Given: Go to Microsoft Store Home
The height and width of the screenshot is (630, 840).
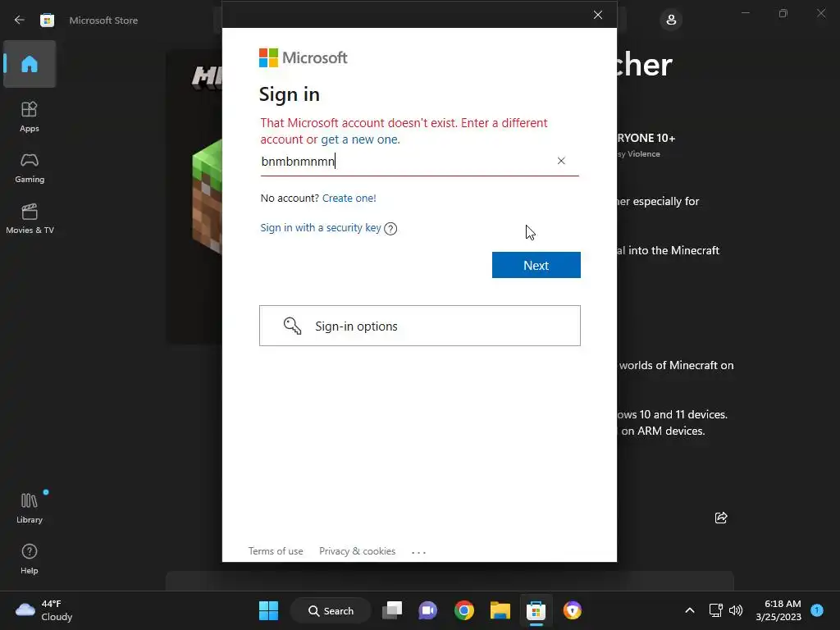Looking at the screenshot, I should pos(30,64).
